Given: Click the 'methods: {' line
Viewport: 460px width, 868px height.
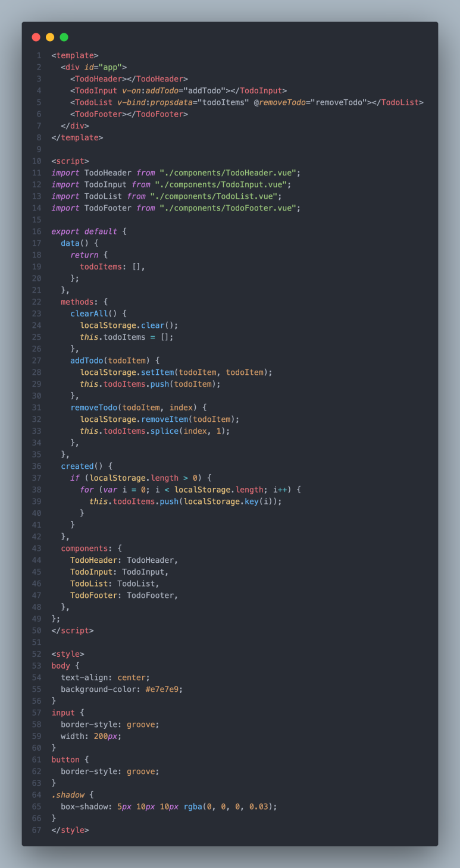Looking at the screenshot, I should click(85, 302).
